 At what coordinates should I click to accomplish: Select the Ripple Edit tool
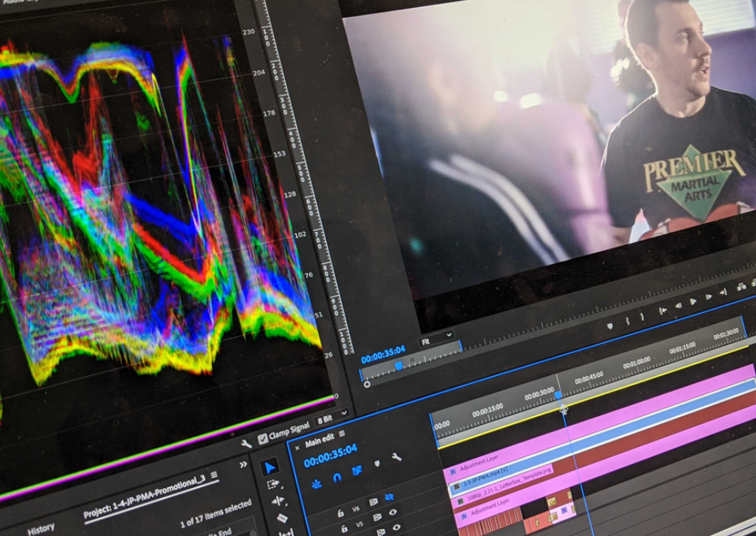[278, 501]
